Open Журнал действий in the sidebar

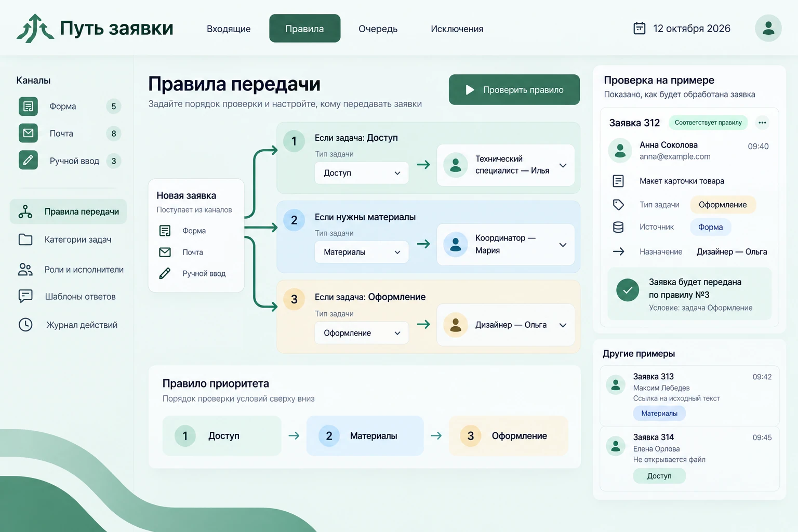tap(68, 325)
